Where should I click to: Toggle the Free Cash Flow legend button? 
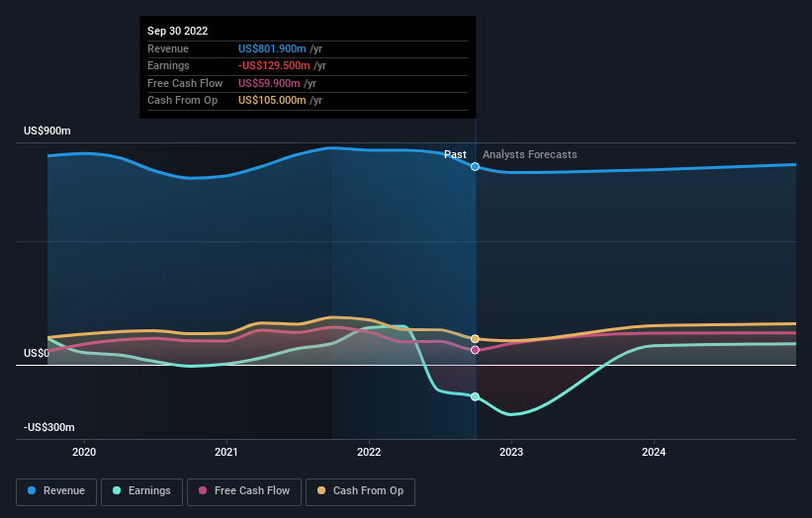(244, 491)
